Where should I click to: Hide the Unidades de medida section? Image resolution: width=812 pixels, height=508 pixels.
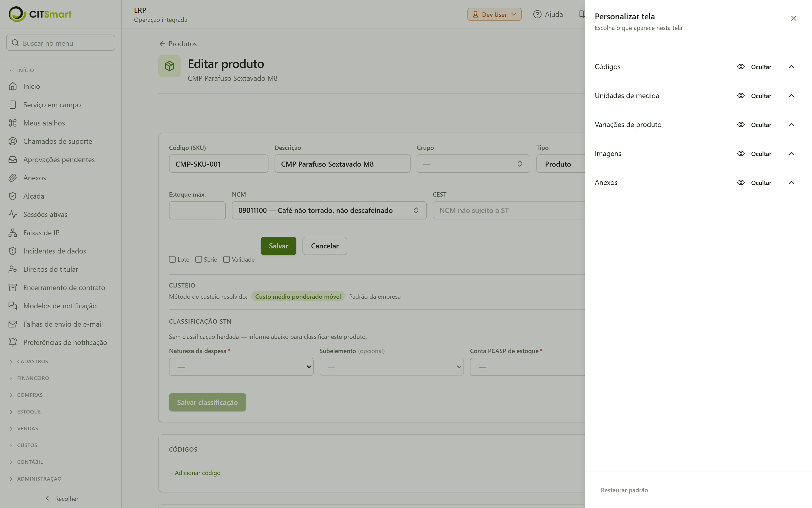click(x=754, y=96)
